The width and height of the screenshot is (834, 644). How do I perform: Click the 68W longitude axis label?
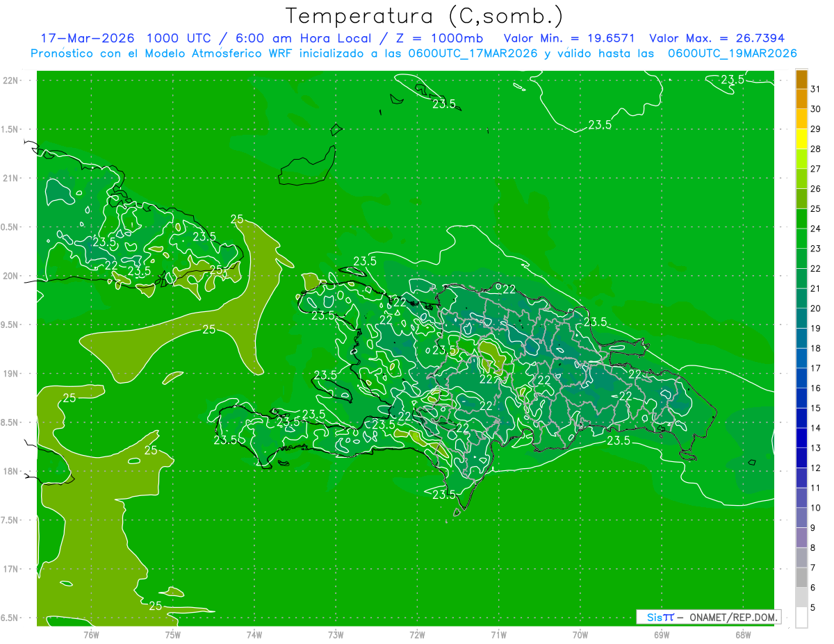click(743, 634)
